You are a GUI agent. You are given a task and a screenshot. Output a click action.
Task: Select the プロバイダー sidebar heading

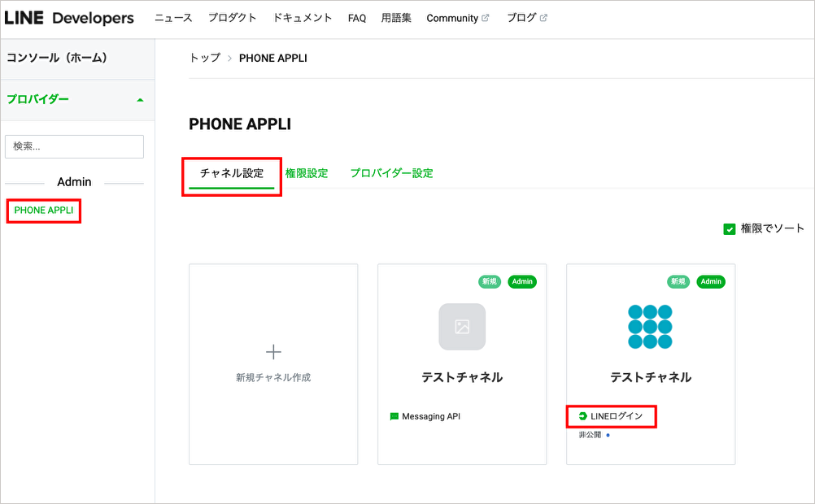tap(37, 99)
